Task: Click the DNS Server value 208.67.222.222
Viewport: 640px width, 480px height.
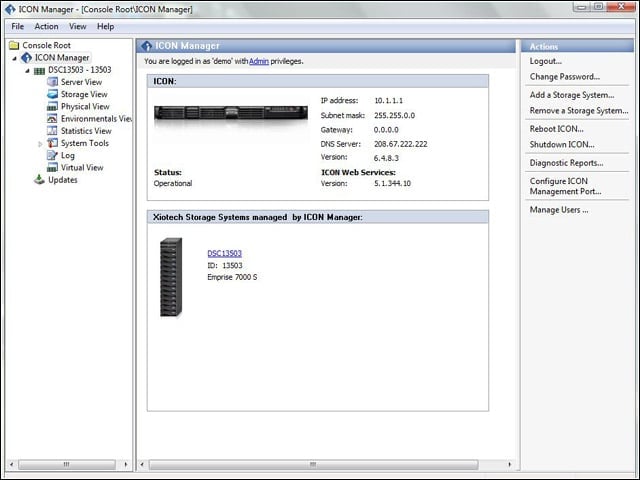Action: click(x=400, y=144)
